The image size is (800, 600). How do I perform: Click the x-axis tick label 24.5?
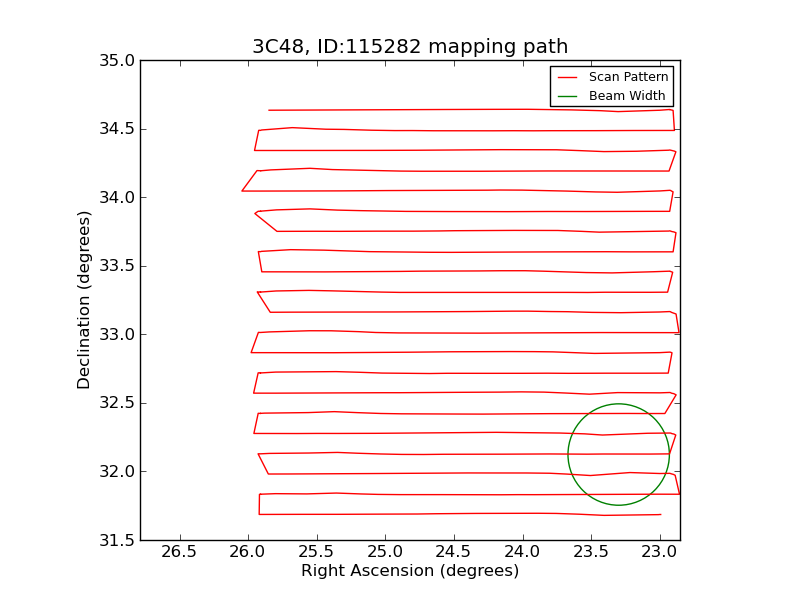454,552
